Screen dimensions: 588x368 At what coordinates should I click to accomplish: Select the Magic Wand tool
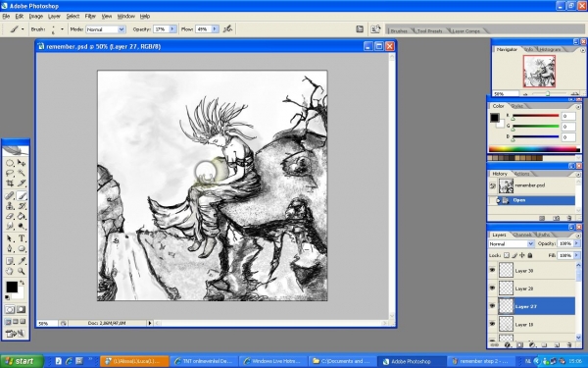[x=22, y=173]
